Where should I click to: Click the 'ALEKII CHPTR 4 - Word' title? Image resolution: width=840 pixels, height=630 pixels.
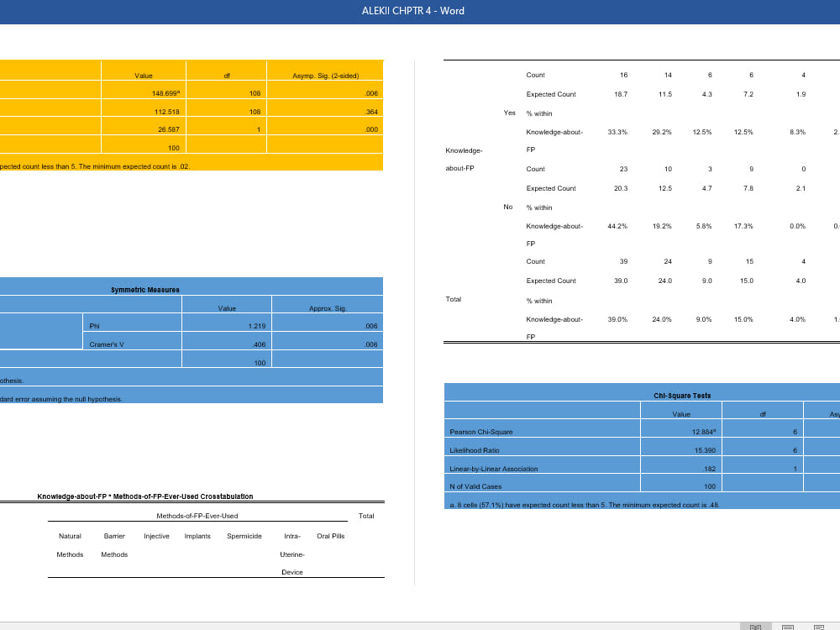point(413,11)
